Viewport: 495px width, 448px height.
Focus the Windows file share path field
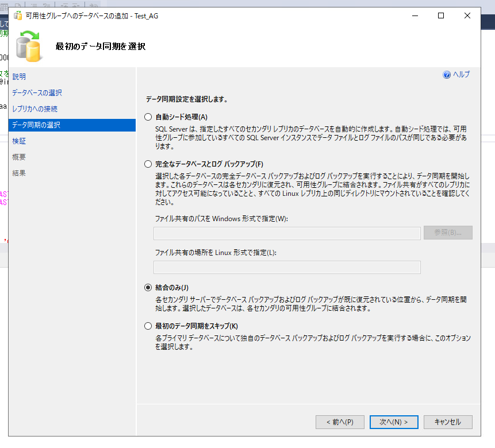pyautogui.click(x=287, y=233)
